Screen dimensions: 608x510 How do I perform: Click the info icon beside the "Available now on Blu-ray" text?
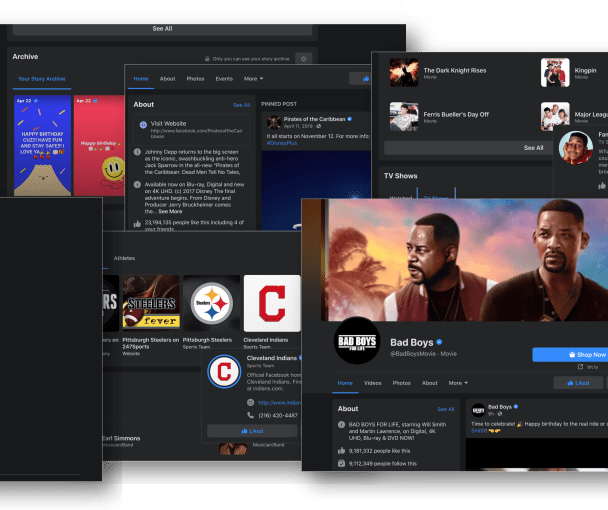click(137, 185)
